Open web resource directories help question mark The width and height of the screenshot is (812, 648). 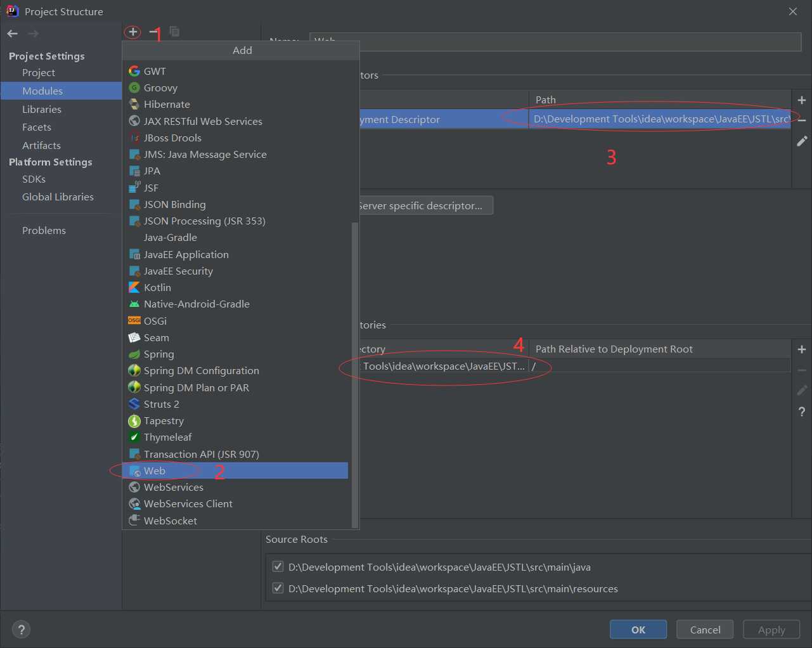pos(802,411)
